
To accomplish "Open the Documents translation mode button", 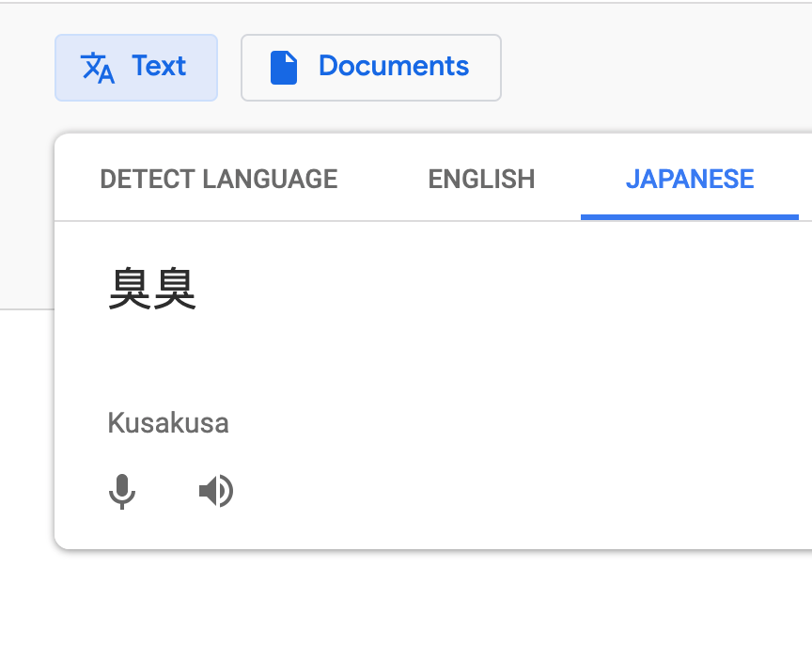I will (371, 68).
